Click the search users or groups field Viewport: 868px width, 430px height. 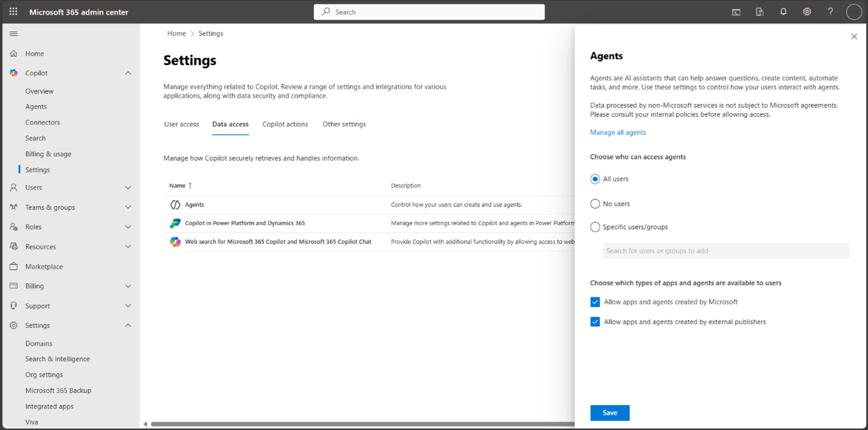pyautogui.click(x=725, y=250)
